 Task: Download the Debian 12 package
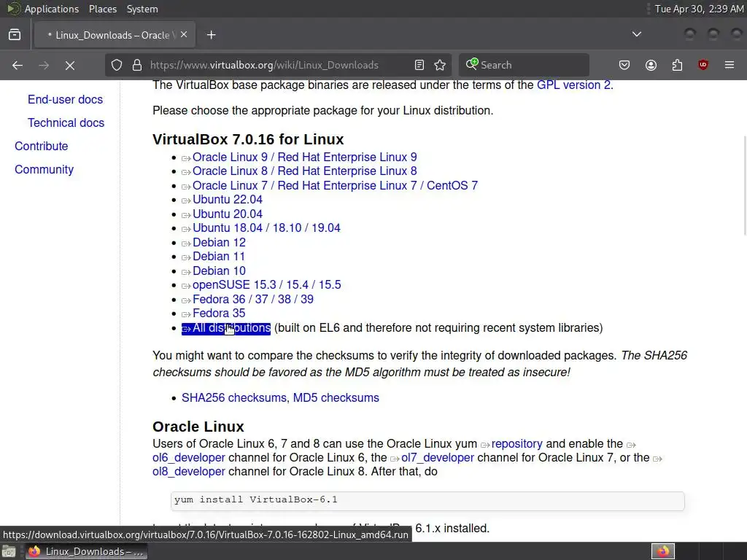click(219, 243)
